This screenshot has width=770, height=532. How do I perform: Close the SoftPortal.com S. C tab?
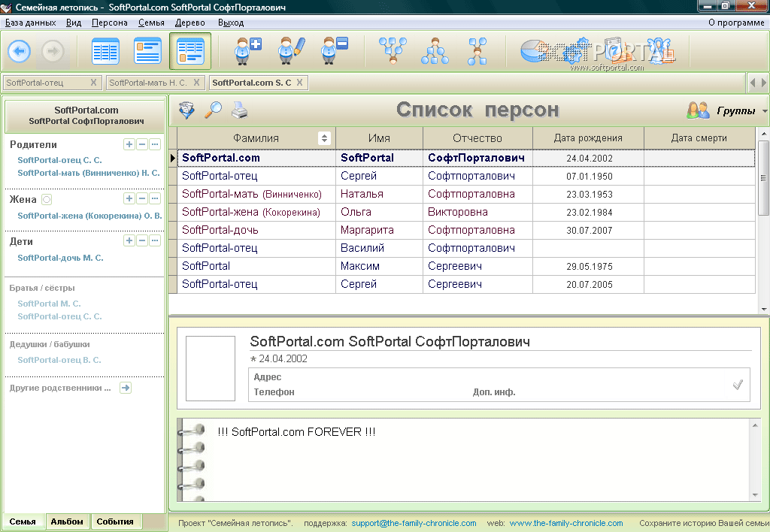click(x=299, y=83)
